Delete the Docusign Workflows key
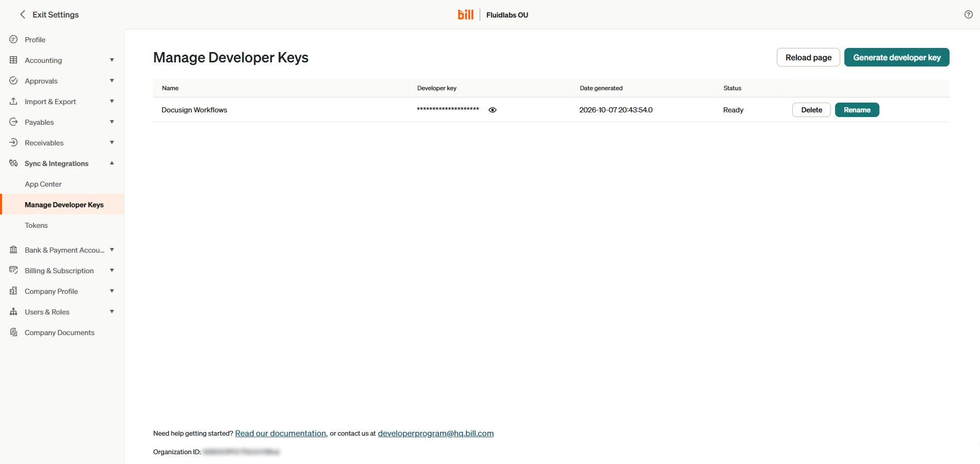Image resolution: width=980 pixels, height=464 pixels. (811, 110)
